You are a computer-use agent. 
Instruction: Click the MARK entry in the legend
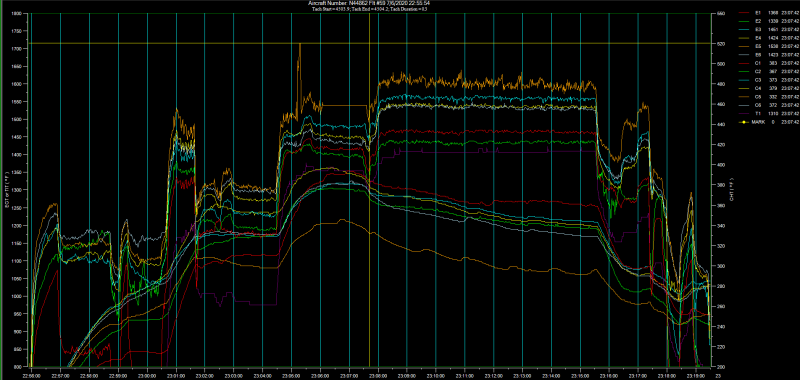click(x=758, y=122)
